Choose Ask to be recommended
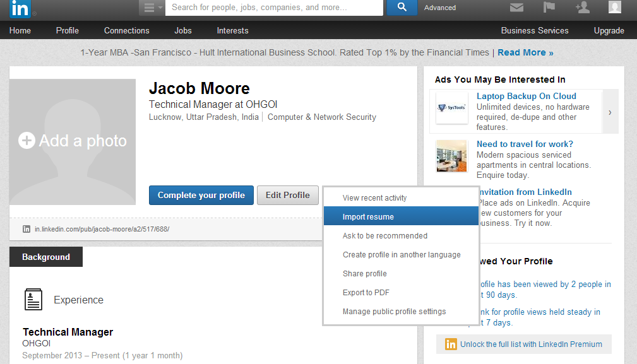The height and width of the screenshot is (364, 637). 402,235
